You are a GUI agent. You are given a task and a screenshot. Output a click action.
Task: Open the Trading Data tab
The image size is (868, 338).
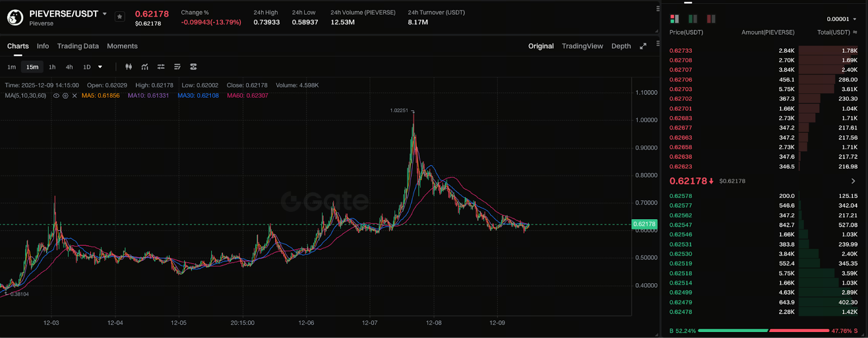pos(78,46)
